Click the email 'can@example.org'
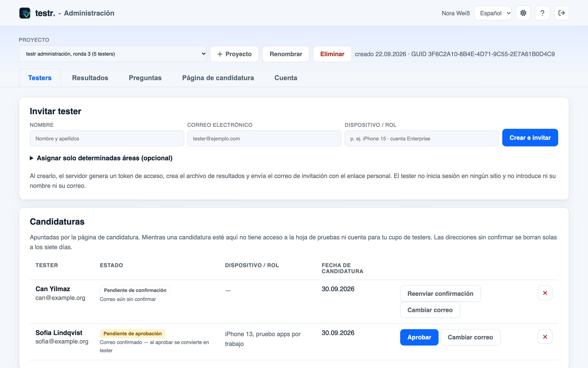Screen dimensions: 588x368 pos(60,298)
